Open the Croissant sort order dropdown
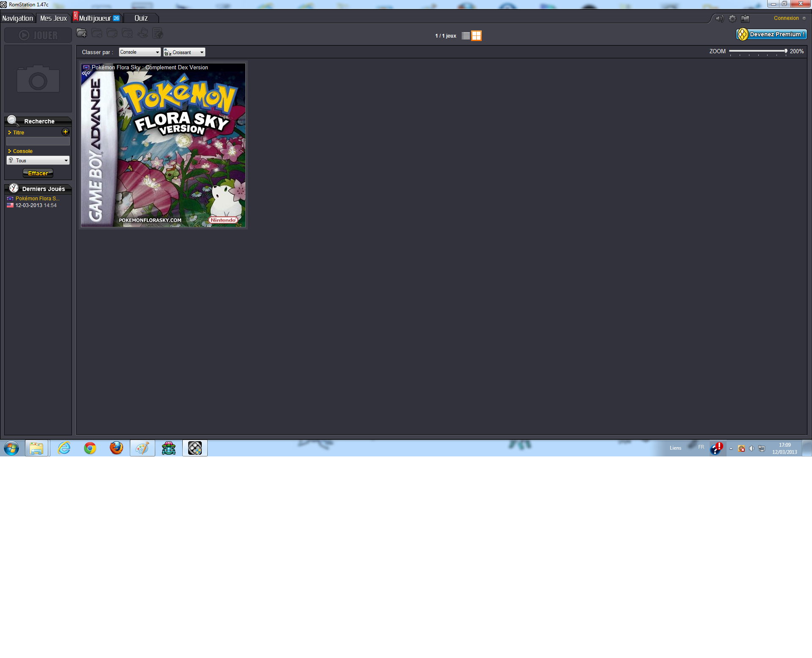Viewport: 812px width, 658px height. [184, 52]
